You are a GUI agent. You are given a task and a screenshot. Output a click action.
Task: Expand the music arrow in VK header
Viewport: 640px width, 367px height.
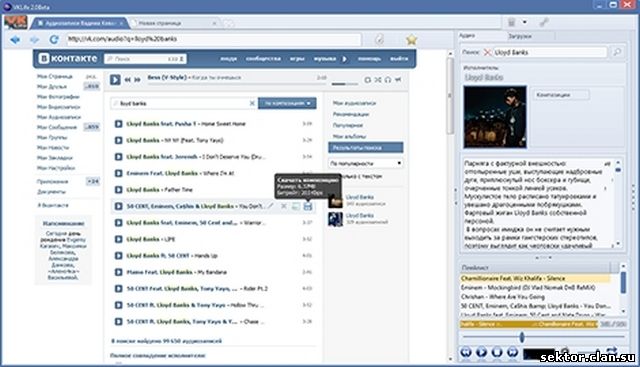pos(344,59)
